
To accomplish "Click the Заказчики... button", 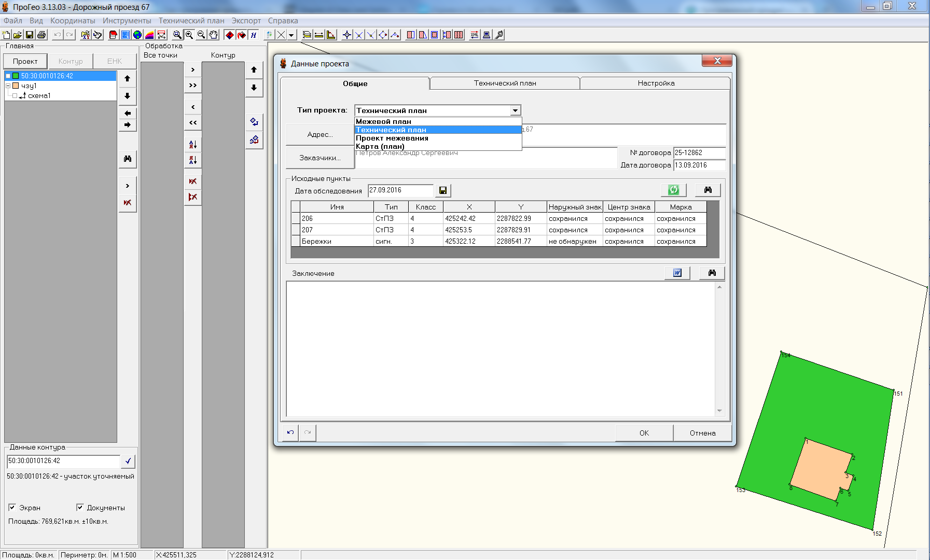I will click(x=320, y=158).
